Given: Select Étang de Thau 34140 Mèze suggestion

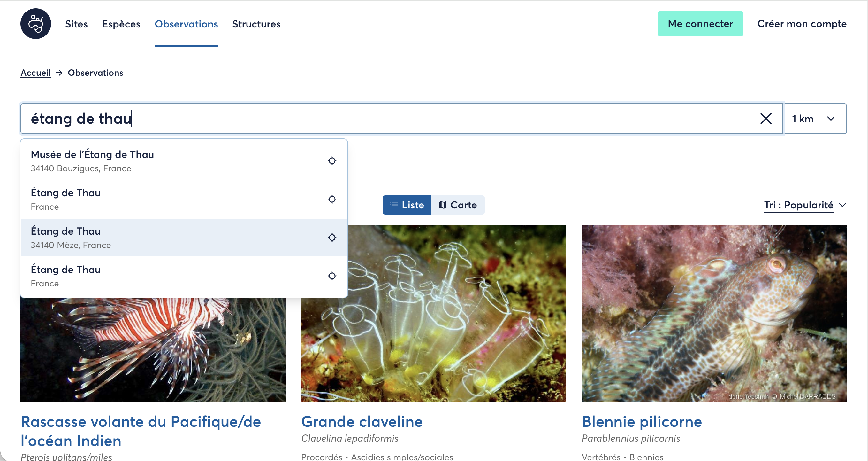Looking at the screenshot, I should tap(184, 238).
